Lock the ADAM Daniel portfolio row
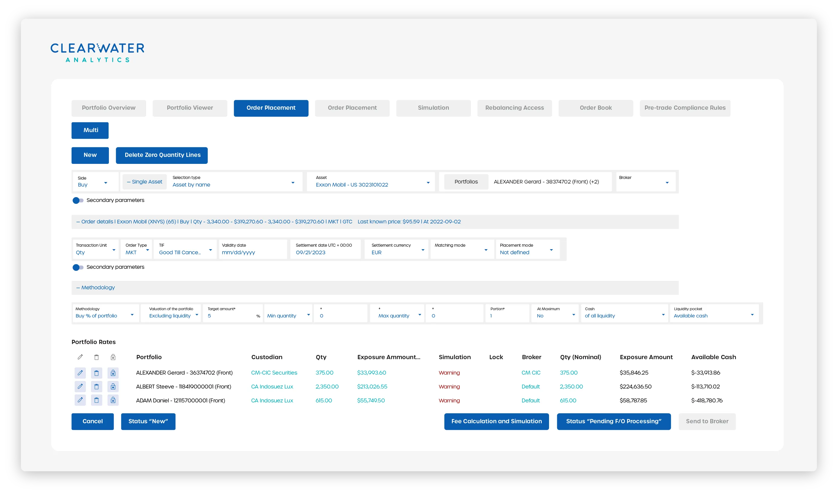 113,400
